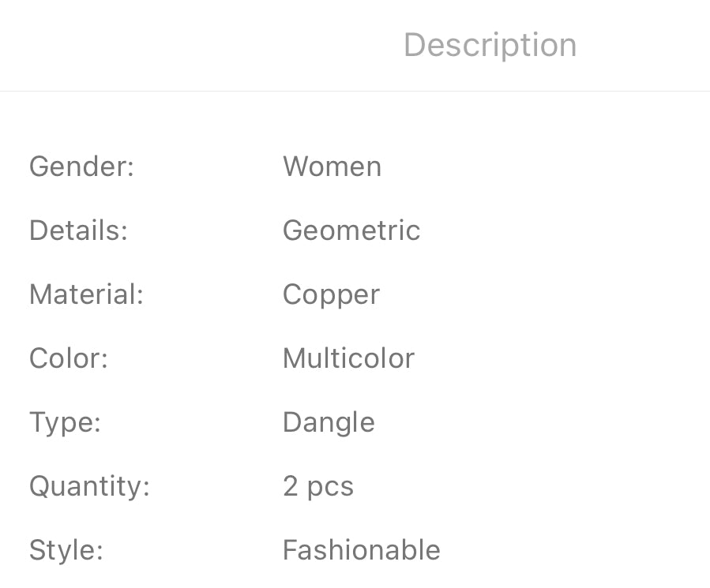This screenshot has height=588, width=710.
Task: Select the Women gender value
Action: [x=332, y=167]
